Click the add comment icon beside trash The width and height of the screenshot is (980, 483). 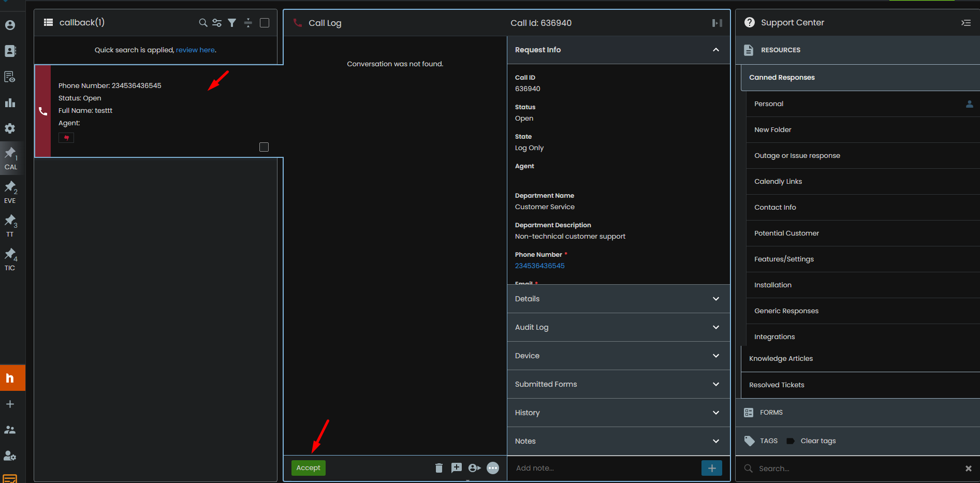point(456,468)
